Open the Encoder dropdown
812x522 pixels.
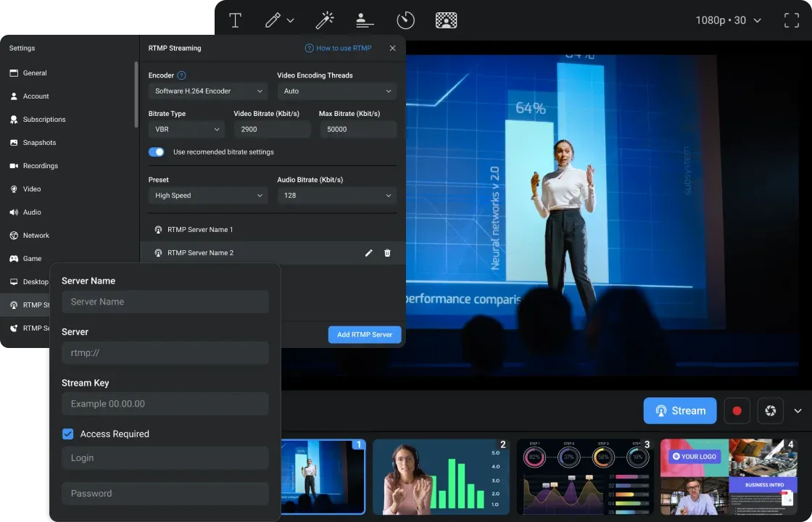[208, 91]
